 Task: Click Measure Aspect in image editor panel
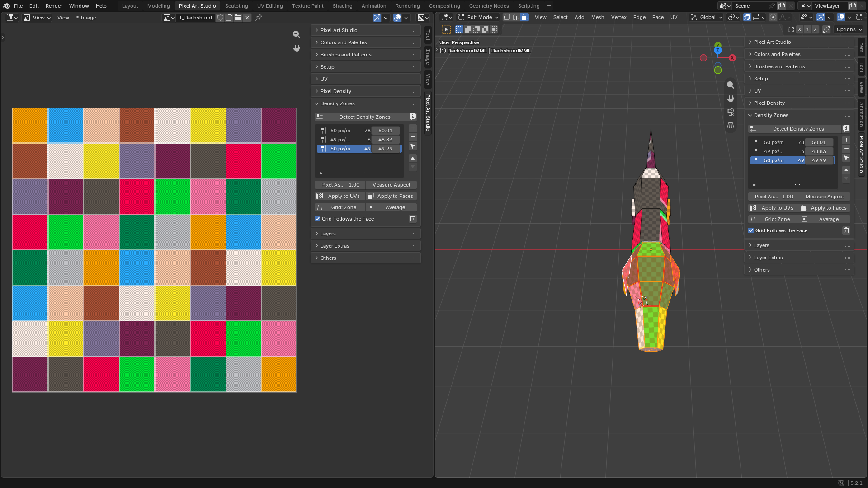tap(391, 185)
